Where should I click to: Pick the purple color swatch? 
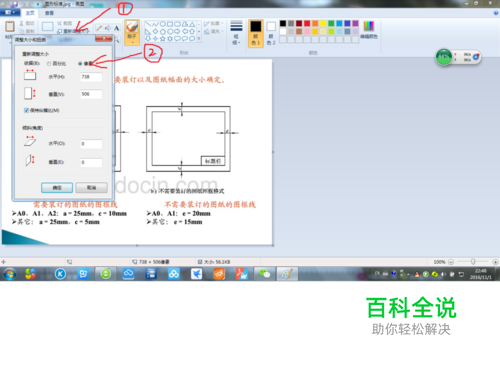pyautogui.click(x=355, y=23)
